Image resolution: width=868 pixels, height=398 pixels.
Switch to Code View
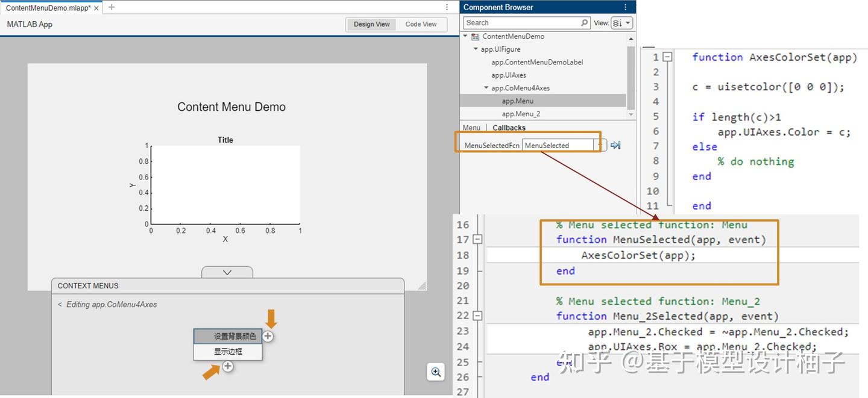point(421,24)
